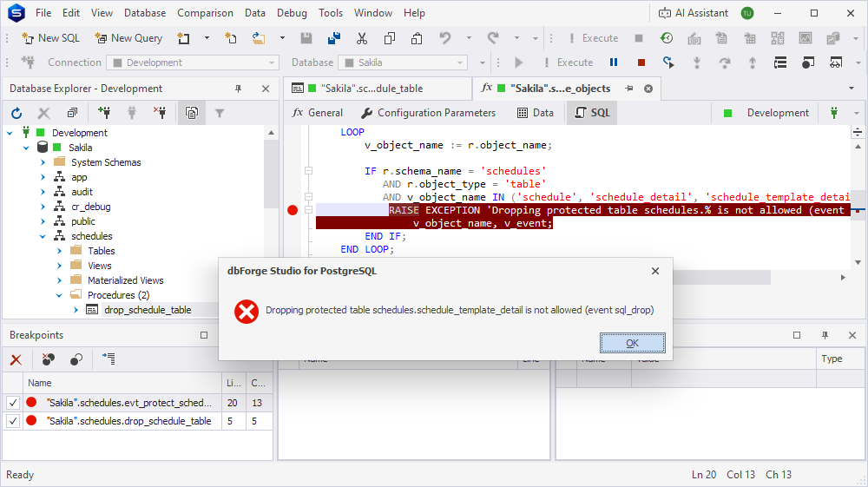Click the Disable All Breakpoints icon
The width and height of the screenshot is (868, 487).
[x=76, y=359]
